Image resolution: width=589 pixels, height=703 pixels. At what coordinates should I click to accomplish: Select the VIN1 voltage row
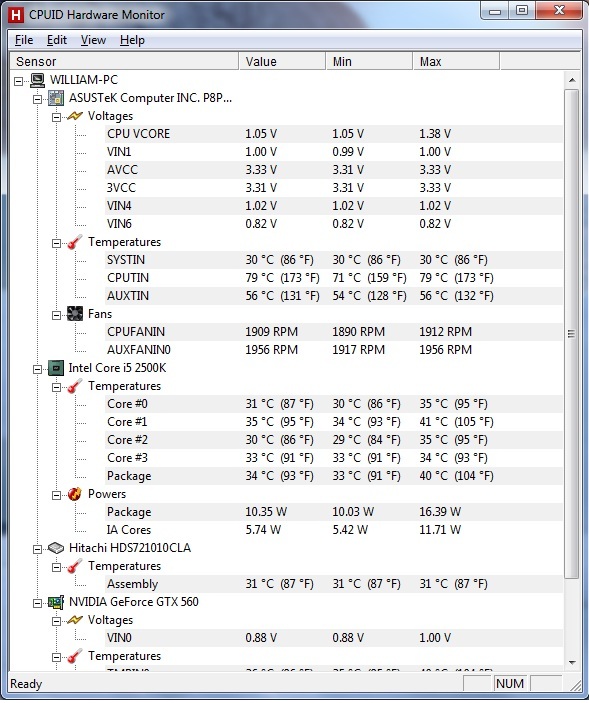tap(333, 152)
